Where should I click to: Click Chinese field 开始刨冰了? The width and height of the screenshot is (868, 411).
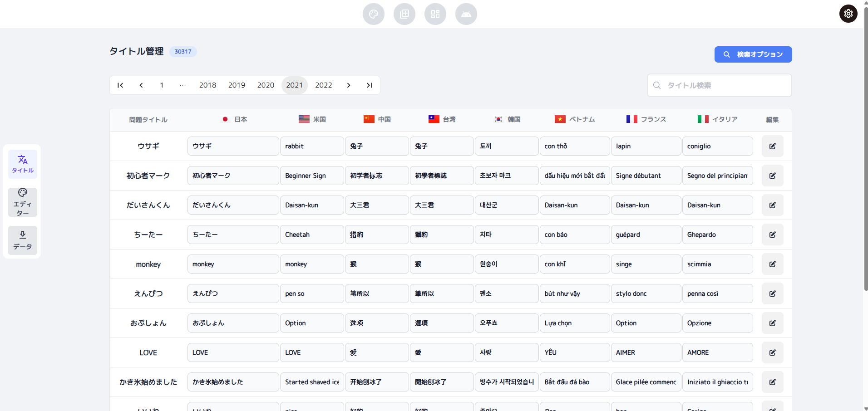point(377,382)
